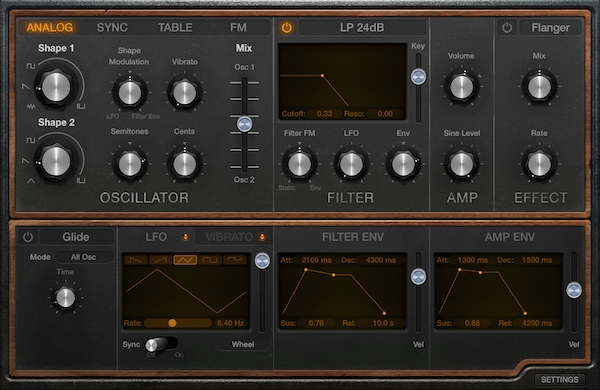Click the filter Env knob
Image resolution: width=600 pixels, height=390 pixels.
pyautogui.click(x=403, y=164)
